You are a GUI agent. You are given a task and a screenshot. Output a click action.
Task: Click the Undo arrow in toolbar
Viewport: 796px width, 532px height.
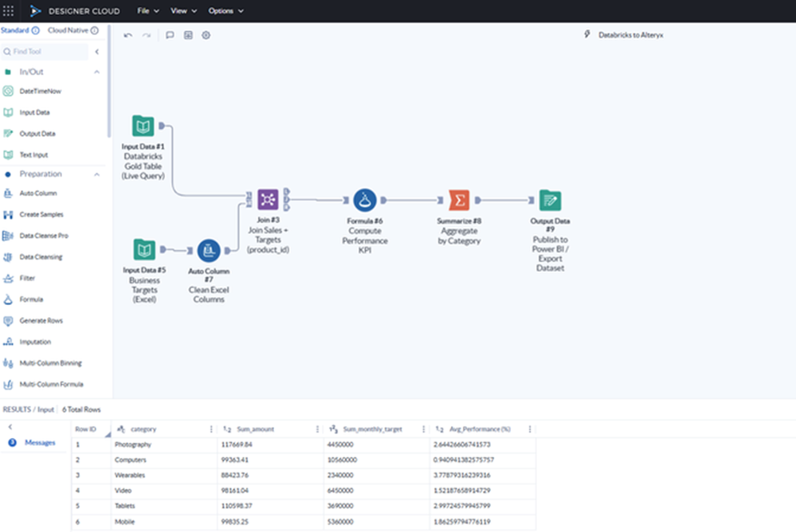coord(128,35)
